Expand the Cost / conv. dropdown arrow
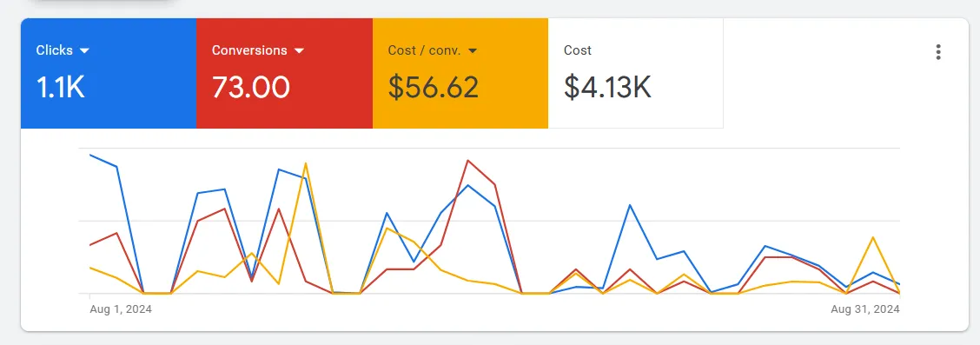 coord(473,50)
